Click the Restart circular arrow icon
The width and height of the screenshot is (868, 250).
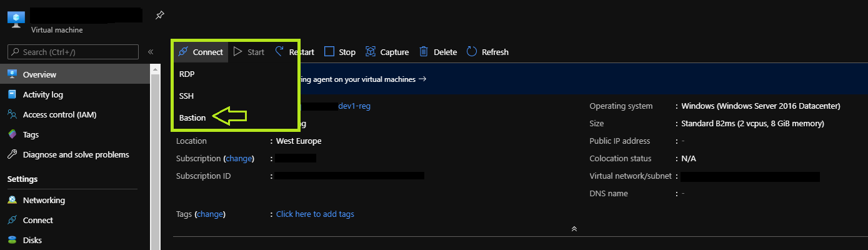279,51
